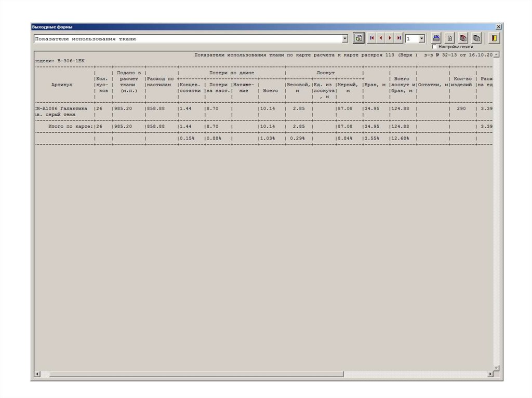Click the report name field Показатели использования ткани

(187, 39)
